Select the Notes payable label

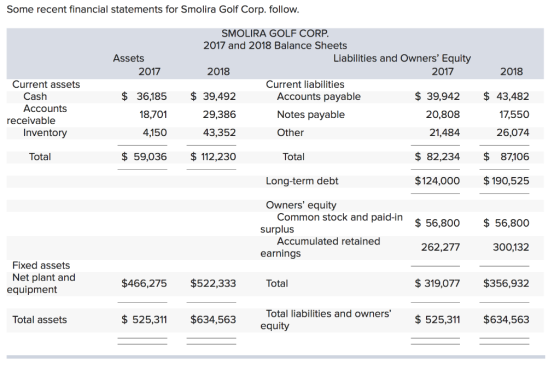pos(311,115)
